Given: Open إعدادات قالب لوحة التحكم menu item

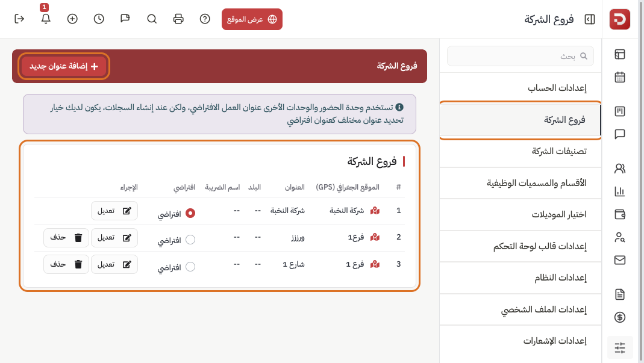Looking at the screenshot, I should tap(521, 246).
